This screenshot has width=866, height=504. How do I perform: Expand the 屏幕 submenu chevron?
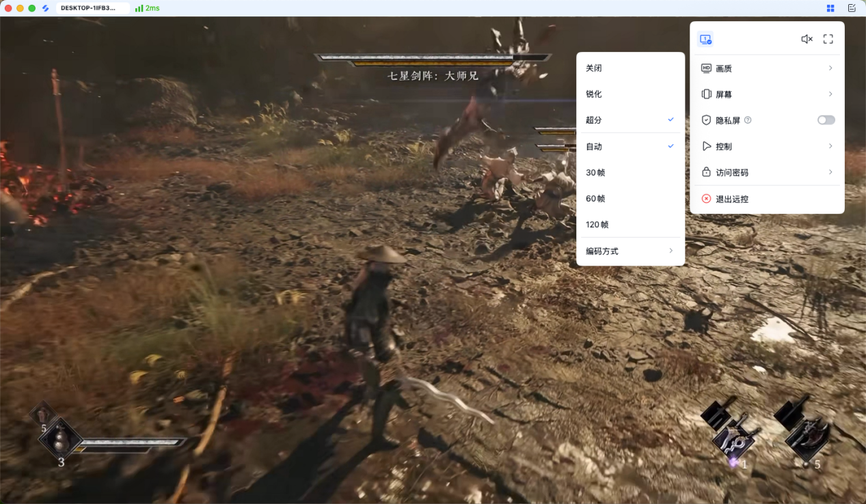(830, 94)
